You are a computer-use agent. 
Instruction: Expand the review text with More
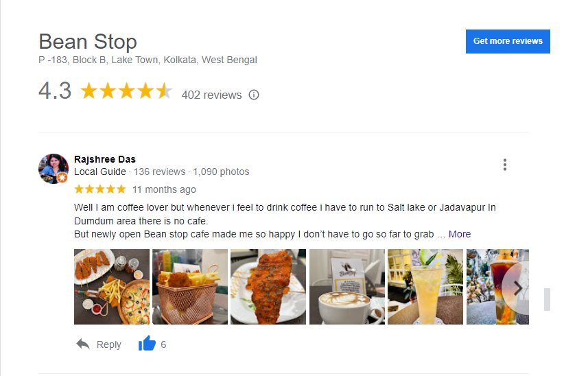click(x=460, y=234)
